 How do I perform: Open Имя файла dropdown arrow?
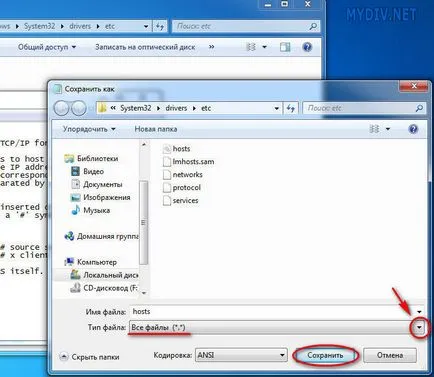[x=419, y=312]
